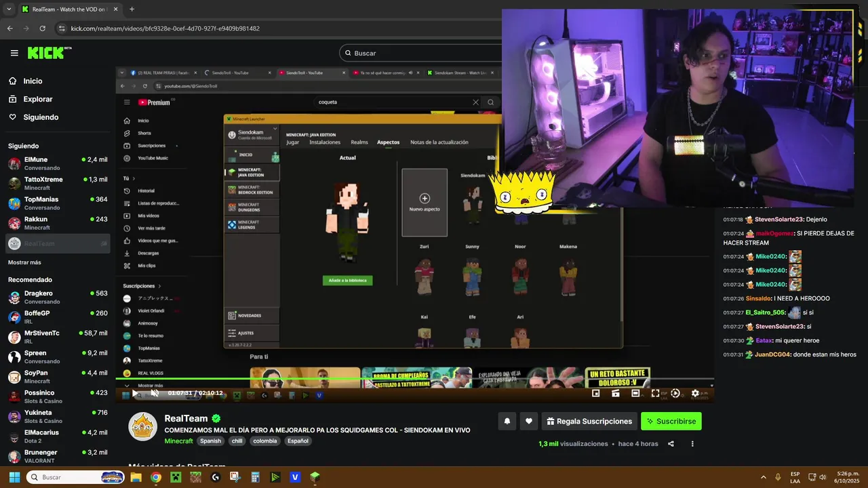Image resolution: width=868 pixels, height=488 pixels.
Task: Select the Español tag
Action: coord(298,441)
